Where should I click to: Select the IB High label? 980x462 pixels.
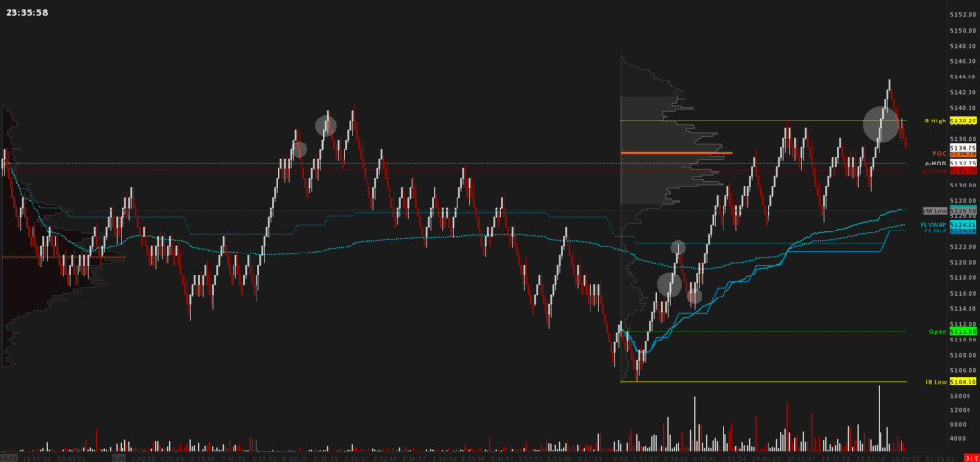tap(936, 121)
